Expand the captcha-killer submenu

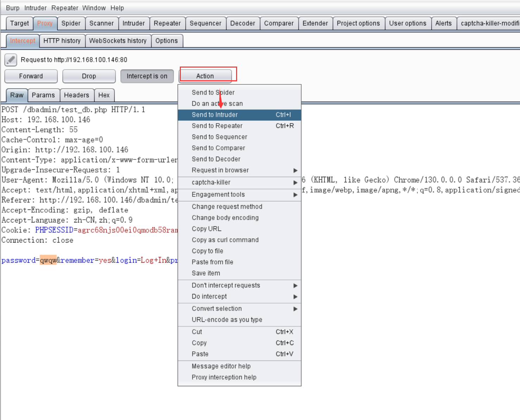coord(239,182)
